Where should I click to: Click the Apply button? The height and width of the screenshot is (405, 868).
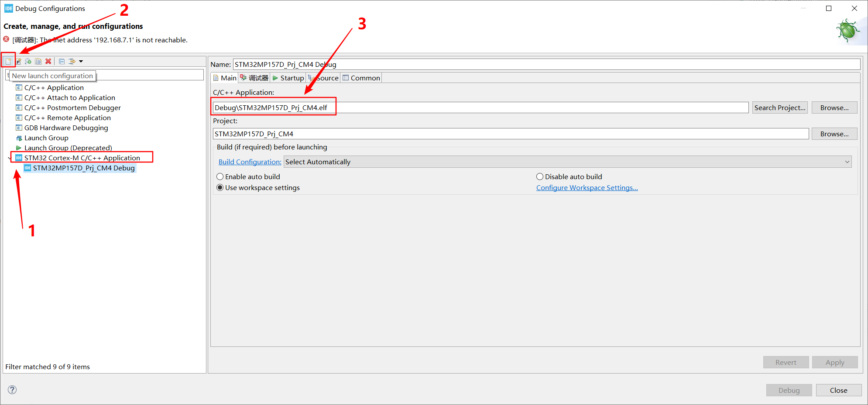coord(835,362)
